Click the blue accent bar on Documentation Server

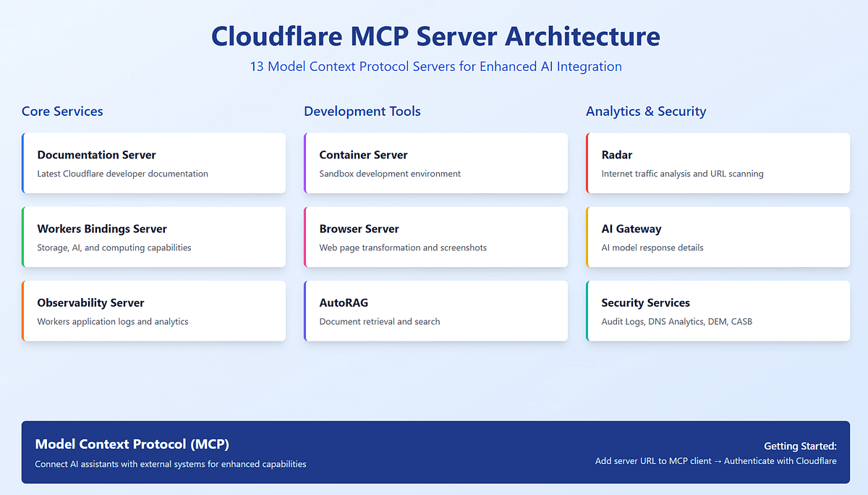tap(24, 163)
